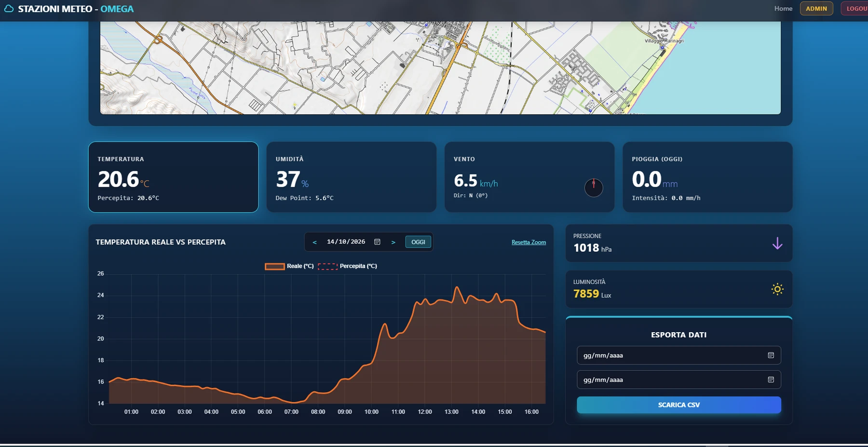Toggle the Reale (°C) legend series
Screen dimensions: 868x447
289,266
